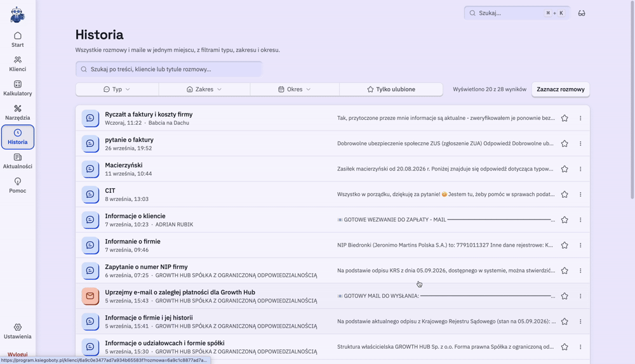Open Ryczałt a faktury i koszty firmy conversation
This screenshot has width=635, height=364.
pos(333,118)
